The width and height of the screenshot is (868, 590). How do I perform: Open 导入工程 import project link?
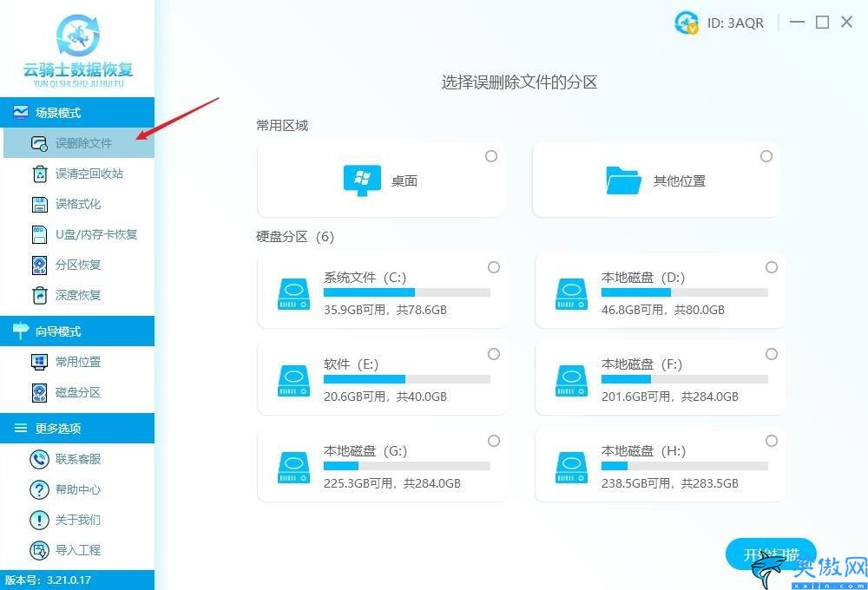pyautogui.click(x=78, y=551)
